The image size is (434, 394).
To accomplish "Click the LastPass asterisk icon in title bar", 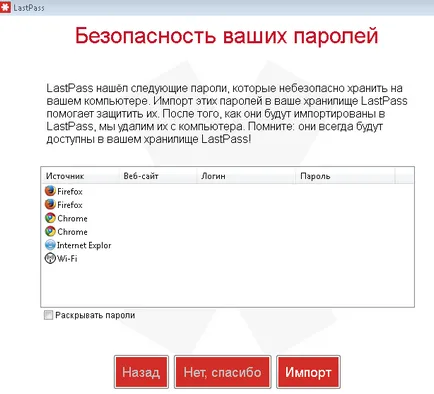I will click(x=5, y=7).
